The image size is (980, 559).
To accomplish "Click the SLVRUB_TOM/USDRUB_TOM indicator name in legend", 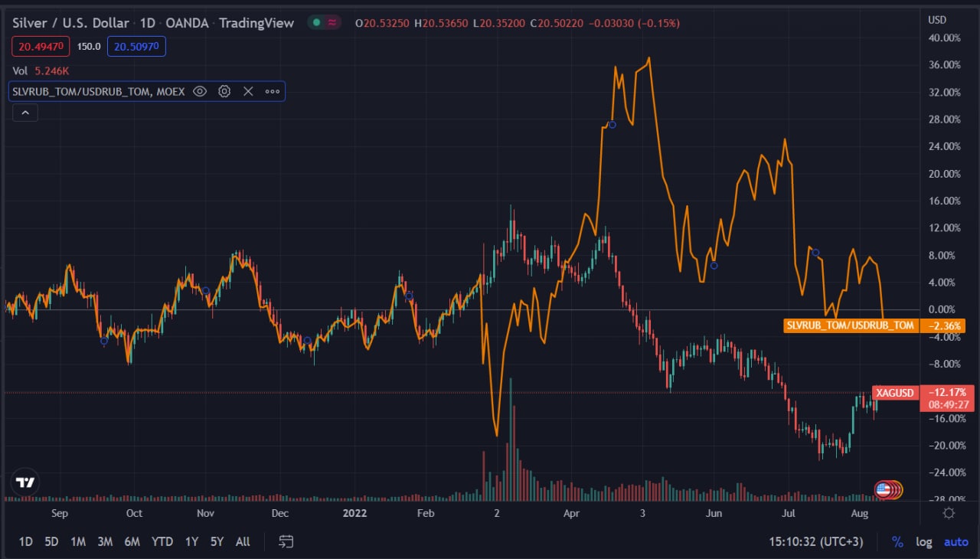I will [99, 91].
